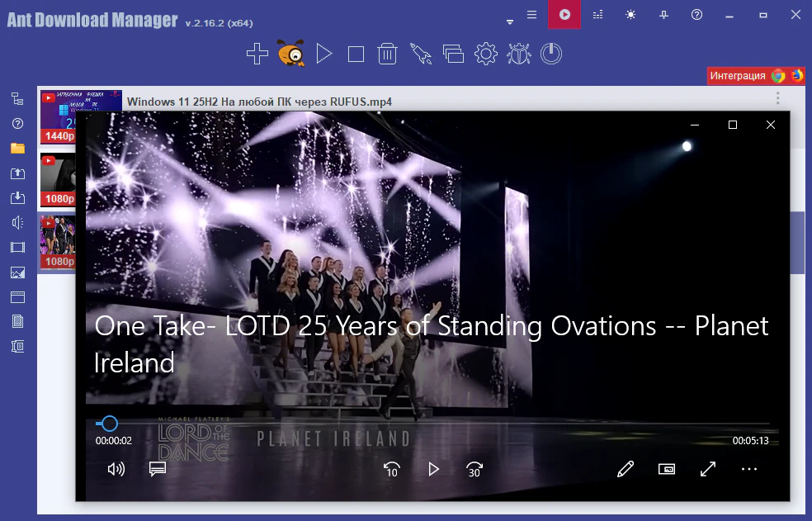Click the file name Windows 11 25H2 На любой ПК через RUFUS.mp4

click(x=259, y=102)
